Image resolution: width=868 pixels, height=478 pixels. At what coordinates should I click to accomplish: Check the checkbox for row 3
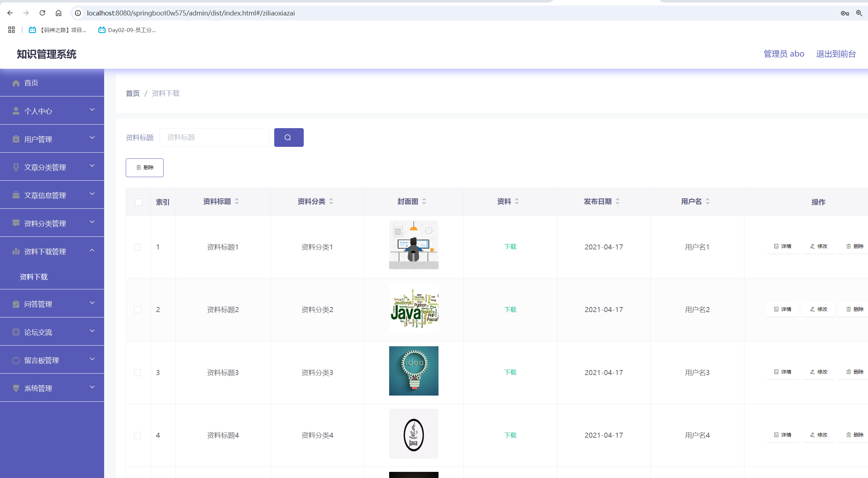pyautogui.click(x=137, y=373)
